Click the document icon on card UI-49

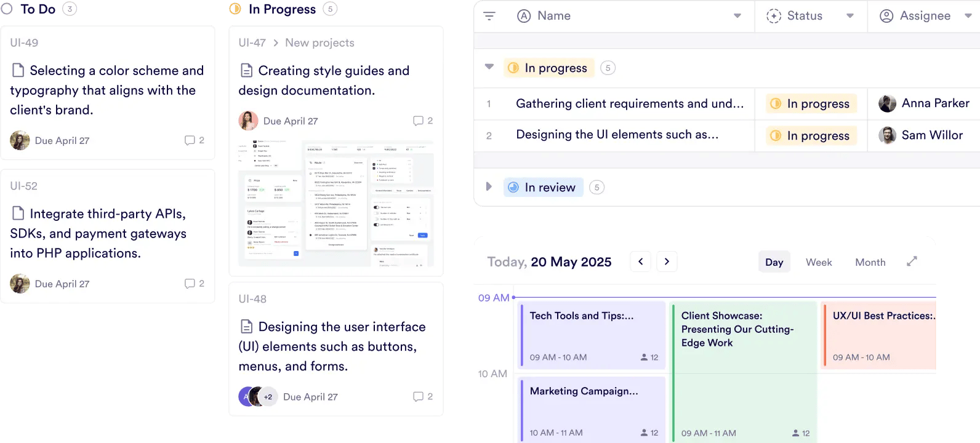click(x=18, y=70)
